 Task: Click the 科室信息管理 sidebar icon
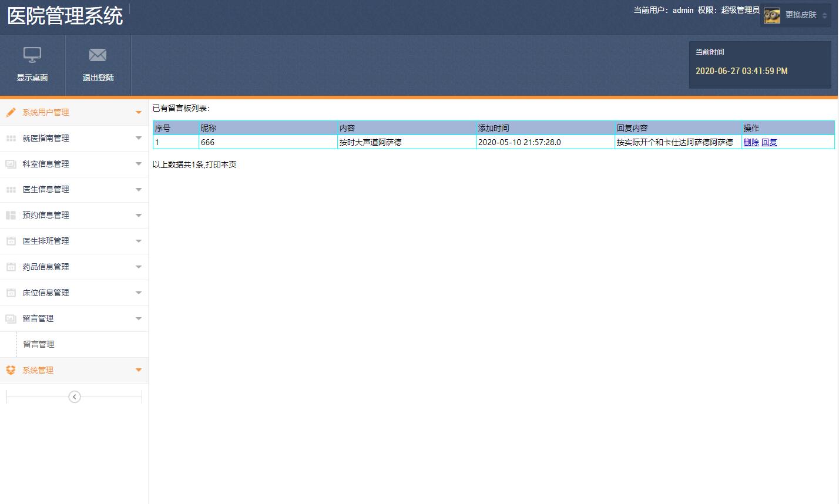tap(10, 164)
